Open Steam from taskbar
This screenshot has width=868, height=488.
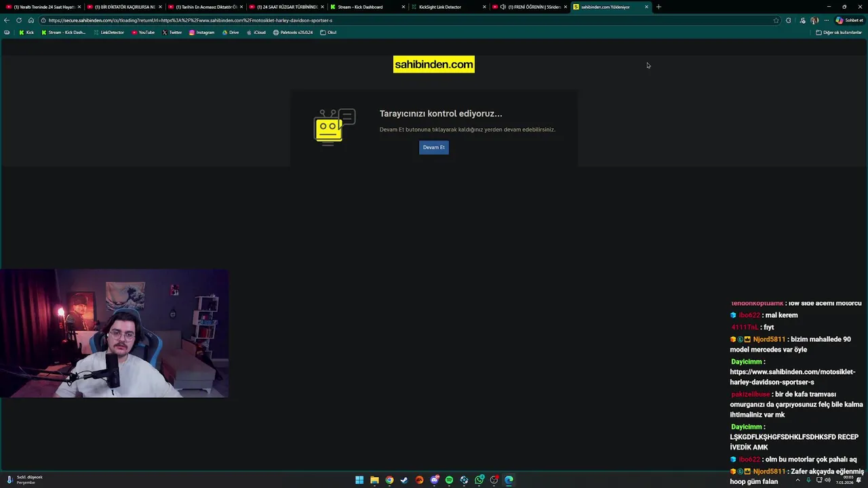click(x=404, y=480)
